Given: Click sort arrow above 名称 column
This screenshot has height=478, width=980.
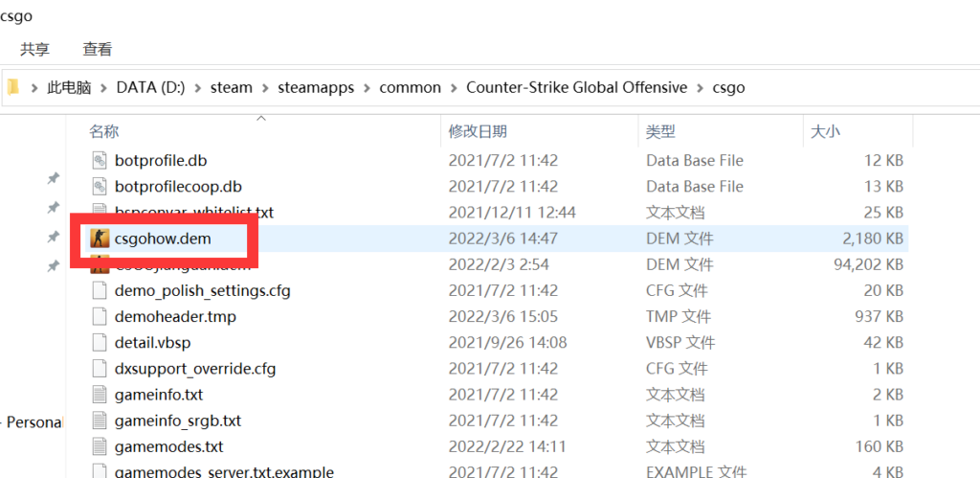Looking at the screenshot, I should (262, 118).
